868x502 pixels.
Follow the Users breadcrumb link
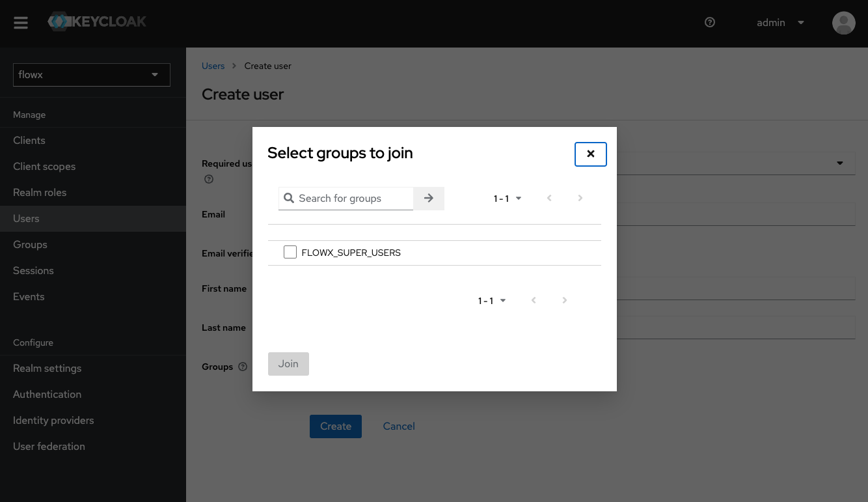(213, 66)
